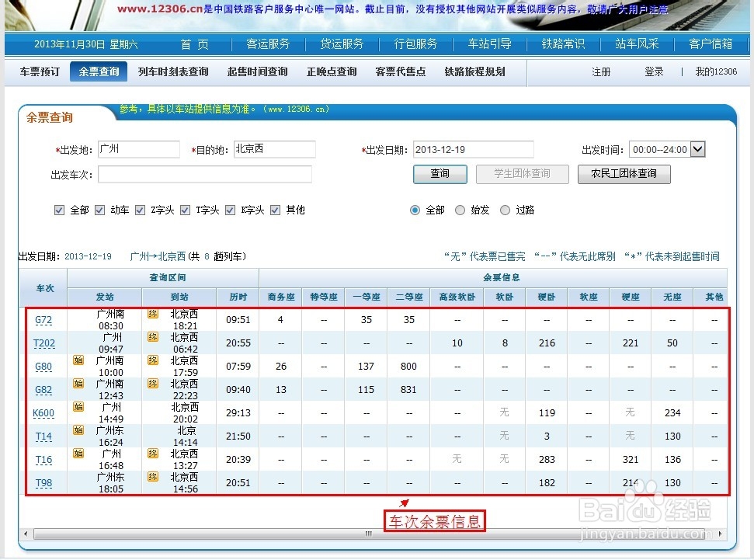Click the 注册 link
The height and width of the screenshot is (560, 754).
tap(601, 72)
